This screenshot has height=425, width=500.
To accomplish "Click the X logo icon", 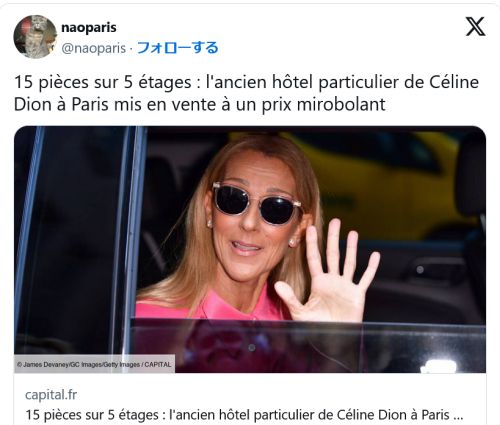I will [475, 27].
